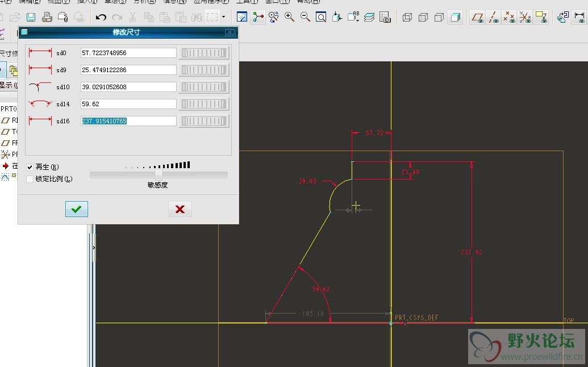Select the 57.72 dimension in the sketch
Image resolution: width=588 pixels, height=367 pixels.
[374, 133]
